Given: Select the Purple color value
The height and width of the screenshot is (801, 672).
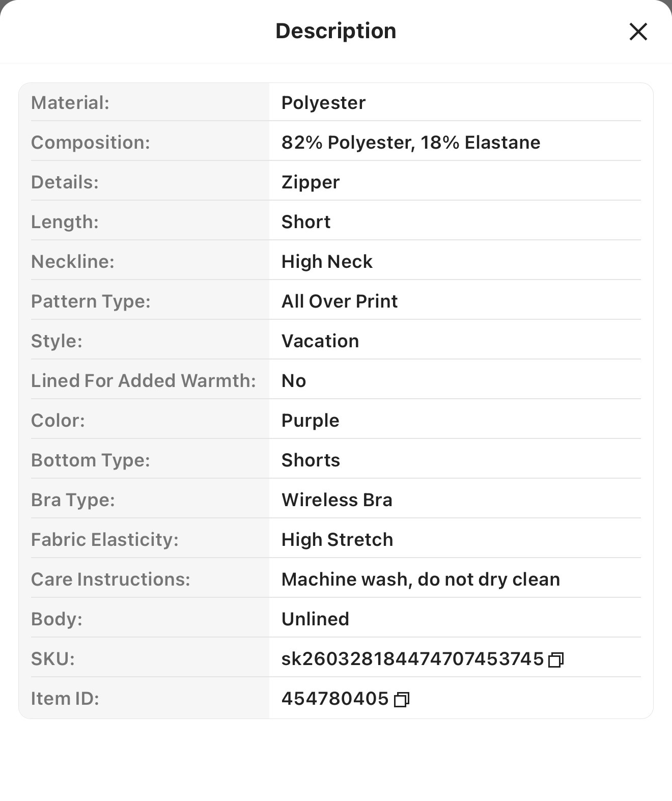Looking at the screenshot, I should click(310, 421).
